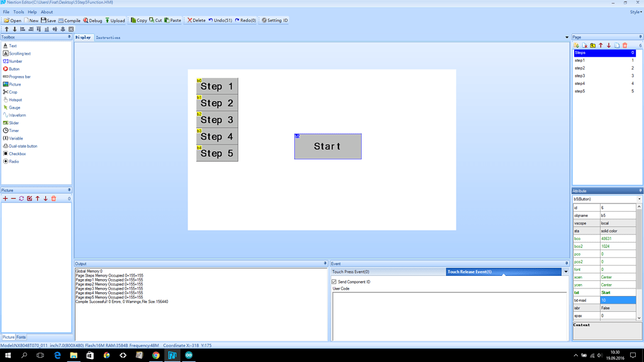Click replace picture refresh icon
This screenshot has width=644, height=362.
(21, 199)
